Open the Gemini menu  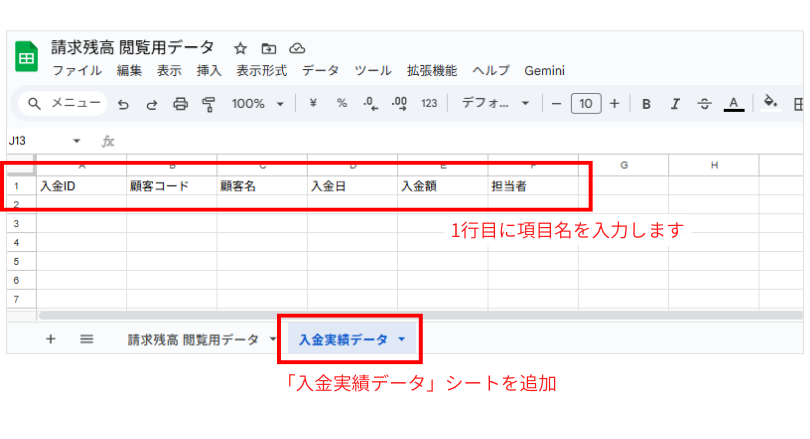[x=544, y=71]
